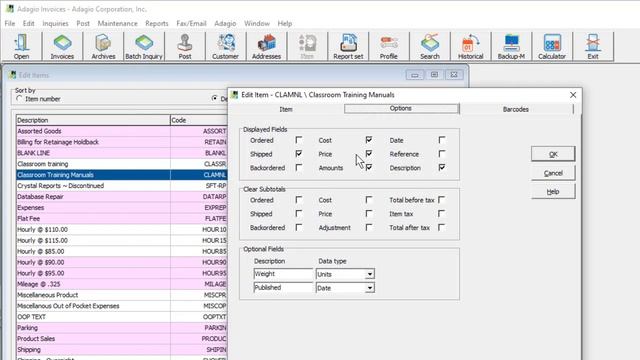Uncheck the Displayed Fields Price checkbox
This screenshot has width=640, height=360.
[x=369, y=154]
